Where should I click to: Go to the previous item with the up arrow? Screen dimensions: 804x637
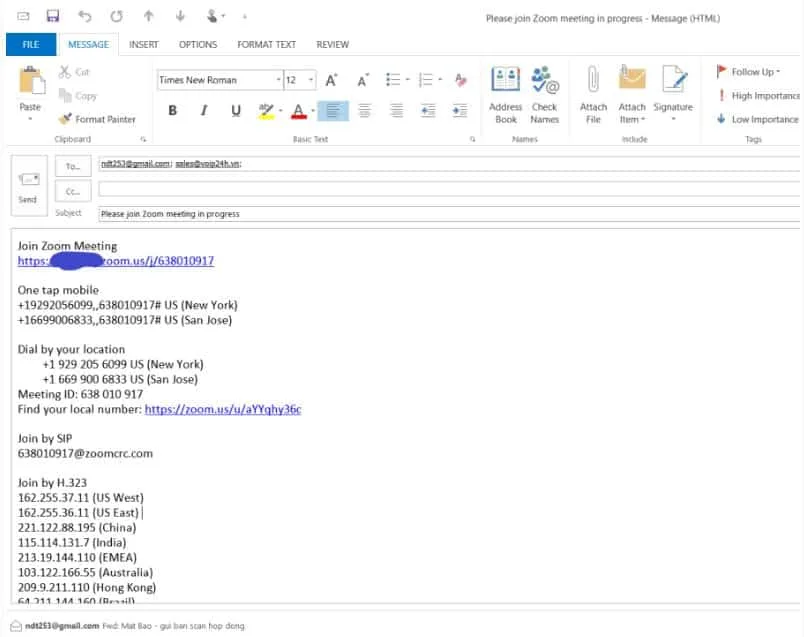tap(149, 16)
